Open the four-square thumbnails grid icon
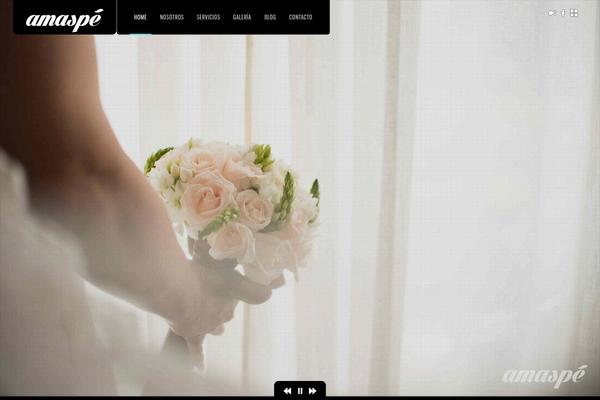The width and height of the screenshot is (600, 400). 574,13
